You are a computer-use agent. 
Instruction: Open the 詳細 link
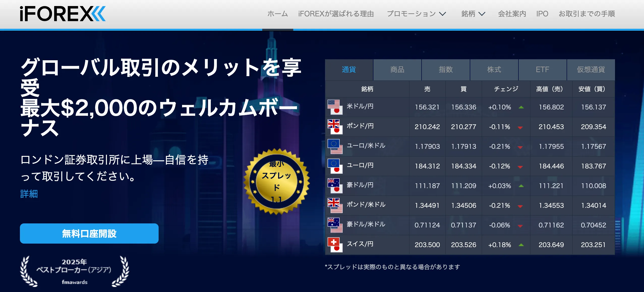click(28, 194)
